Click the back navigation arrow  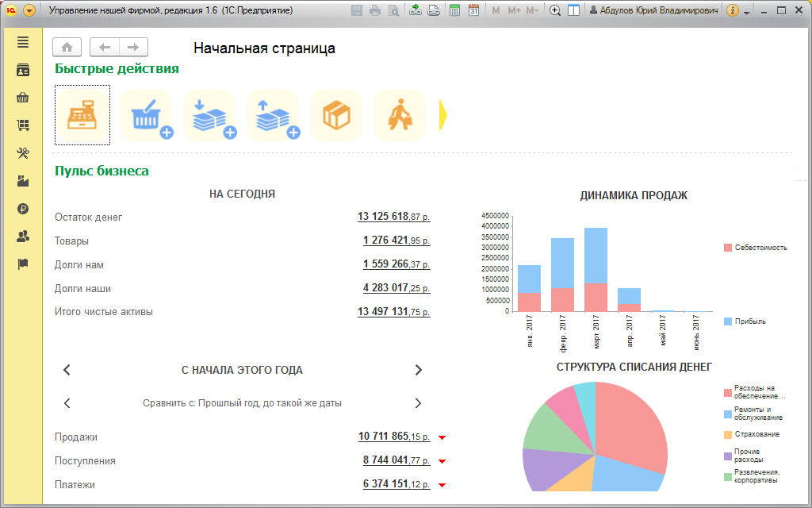105,48
